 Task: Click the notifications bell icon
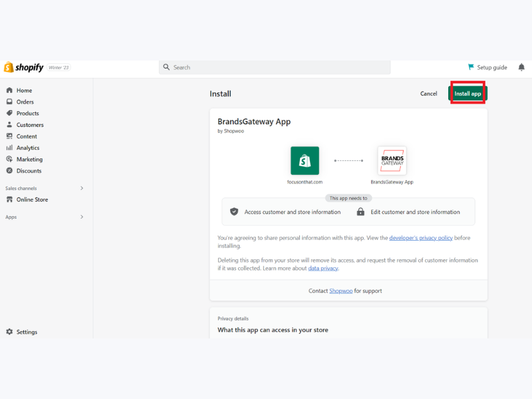pos(521,67)
